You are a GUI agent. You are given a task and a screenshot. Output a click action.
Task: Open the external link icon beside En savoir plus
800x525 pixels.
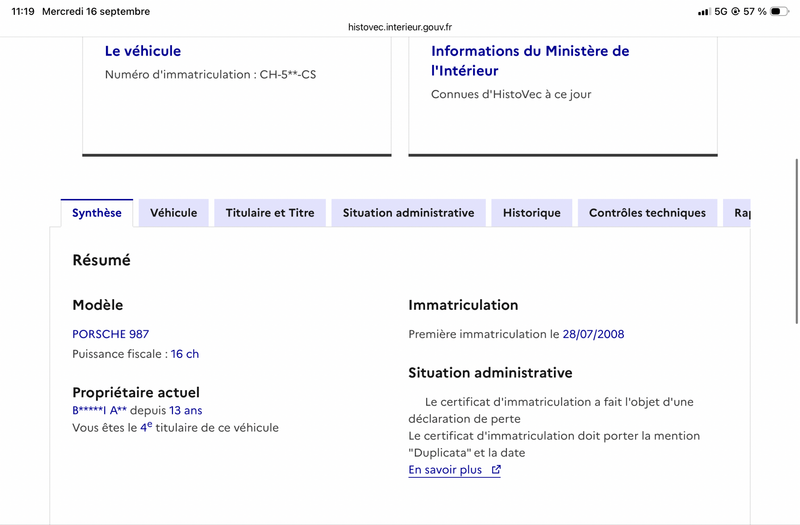(x=496, y=469)
